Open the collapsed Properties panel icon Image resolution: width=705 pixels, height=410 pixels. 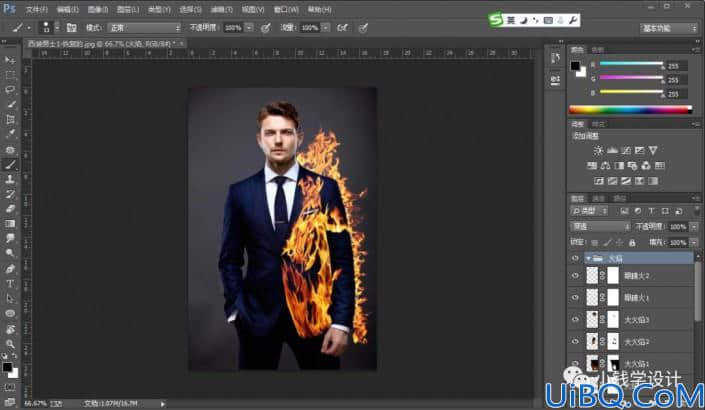pos(555,80)
